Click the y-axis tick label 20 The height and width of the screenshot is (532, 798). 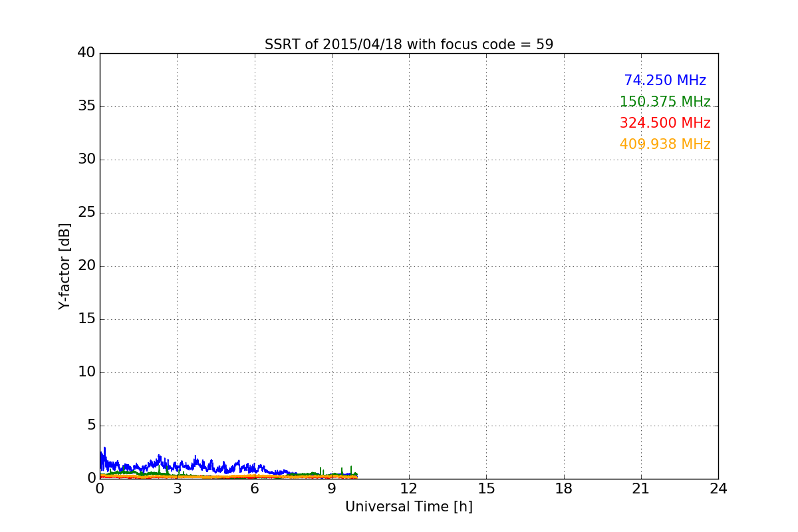pos(86,265)
